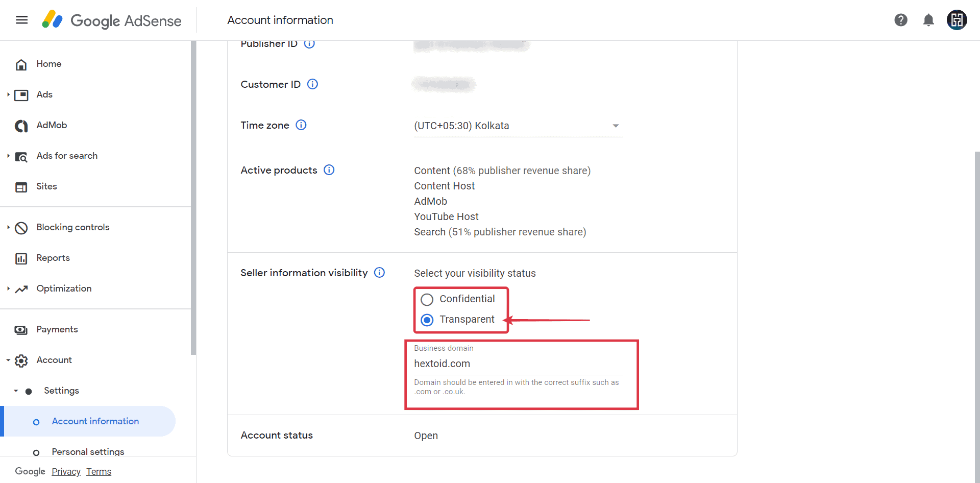
Task: Click the Blocking controls icon
Action: pos(21,228)
